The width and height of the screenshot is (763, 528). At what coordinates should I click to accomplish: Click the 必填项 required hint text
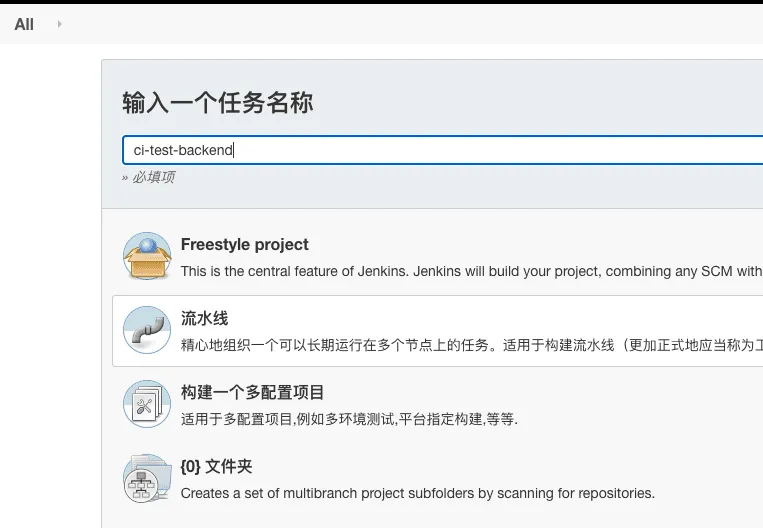(x=154, y=177)
